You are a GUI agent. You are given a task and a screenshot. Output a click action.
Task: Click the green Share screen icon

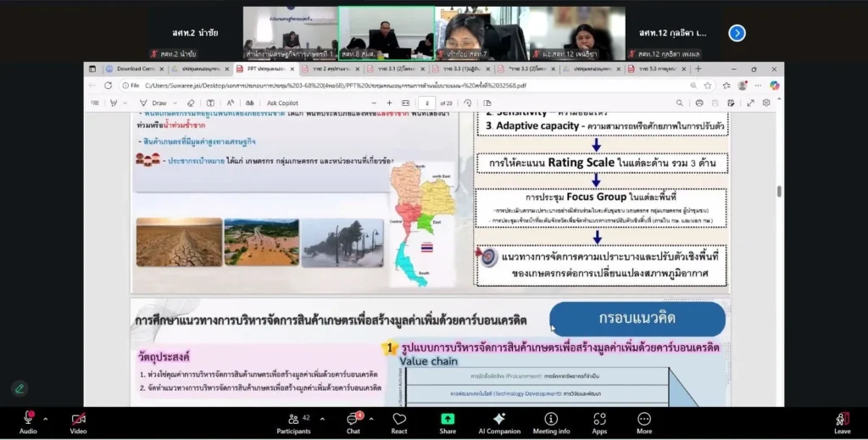pyautogui.click(x=448, y=420)
